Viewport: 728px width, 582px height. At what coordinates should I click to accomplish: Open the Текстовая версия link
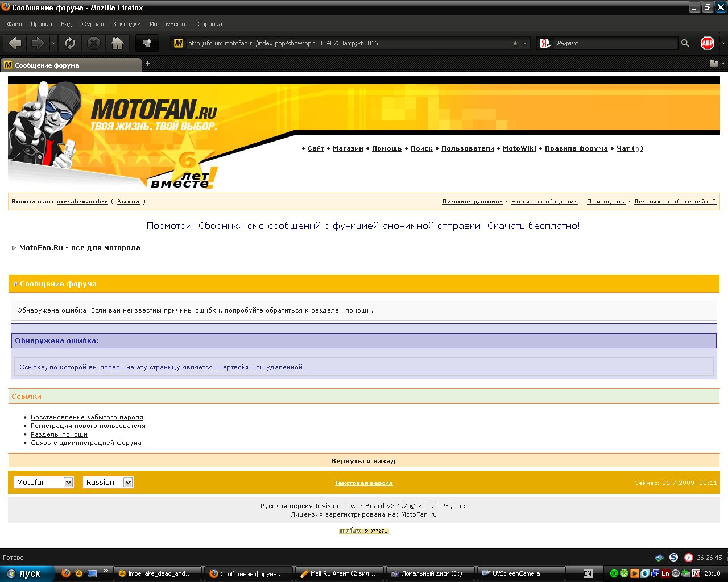(363, 483)
